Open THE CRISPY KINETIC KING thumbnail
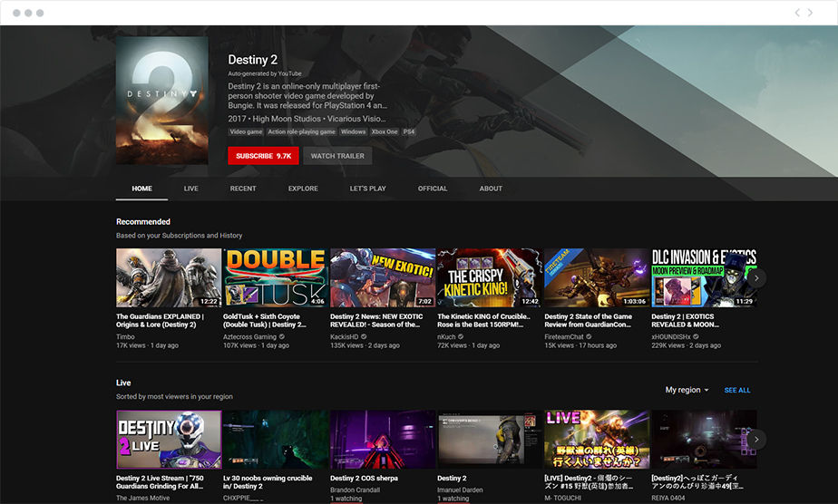838x504 pixels. [490, 277]
